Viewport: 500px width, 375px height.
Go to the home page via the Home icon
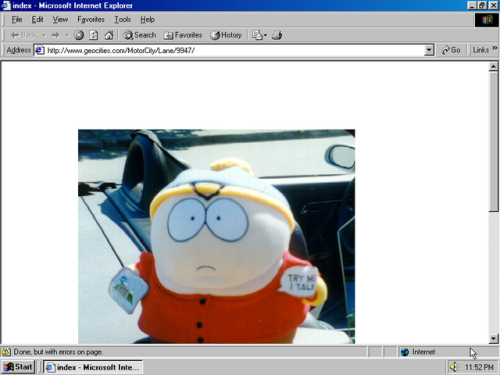[x=109, y=35]
